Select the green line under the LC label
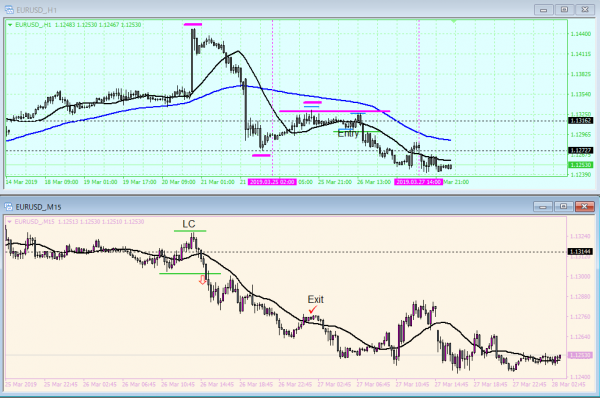Viewport: 600px width, 398px height. 190,231
